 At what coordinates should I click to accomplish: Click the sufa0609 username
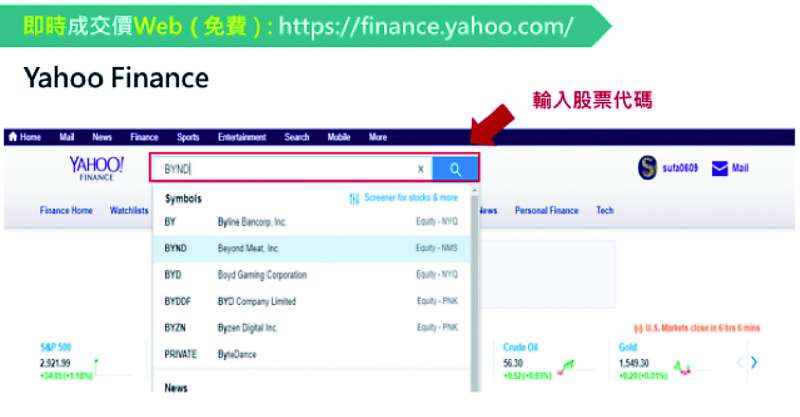[680, 168]
